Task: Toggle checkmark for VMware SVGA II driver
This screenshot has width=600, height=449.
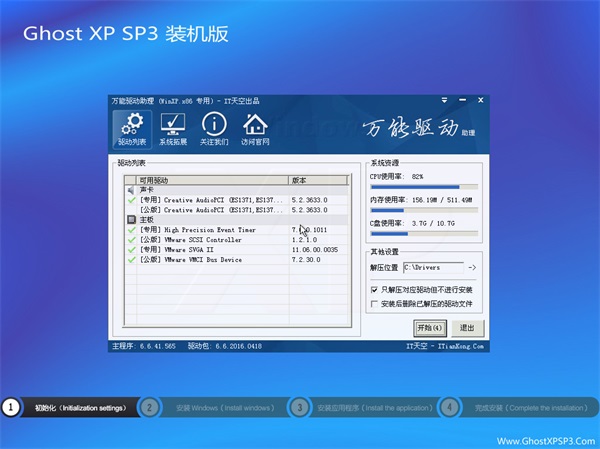Action: click(x=132, y=250)
